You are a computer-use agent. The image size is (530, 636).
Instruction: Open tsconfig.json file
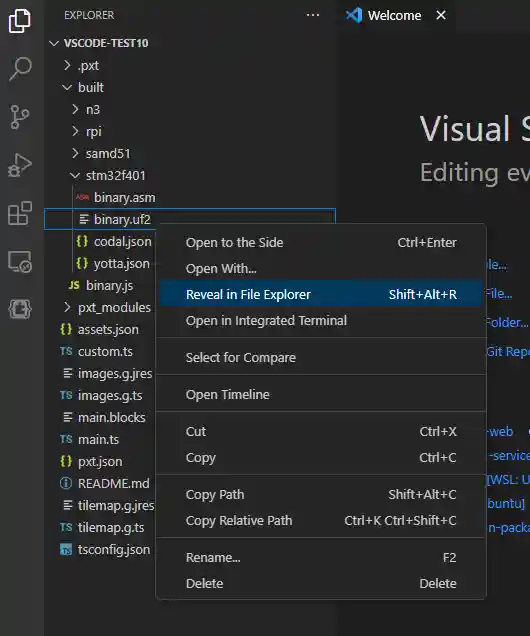114,550
